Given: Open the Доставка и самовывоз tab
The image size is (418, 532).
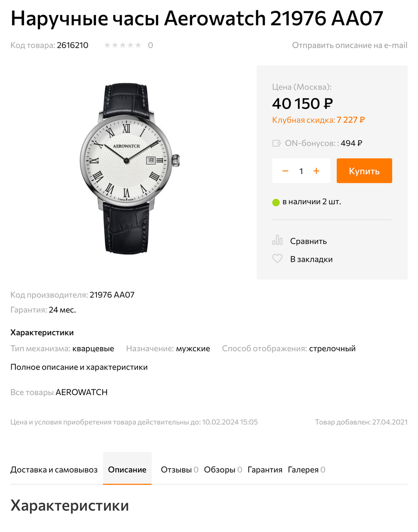Looking at the screenshot, I should 54,470.
